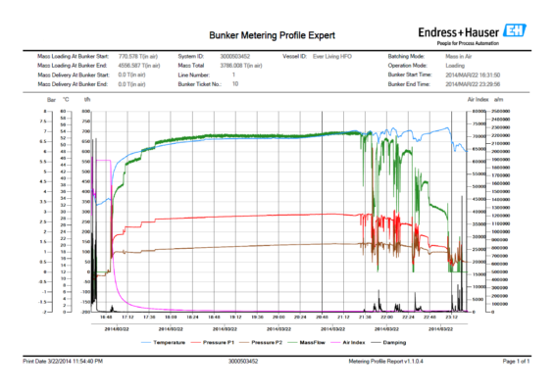Click the Pressure P1 legend entry
The image size is (554, 392).
click(x=213, y=342)
